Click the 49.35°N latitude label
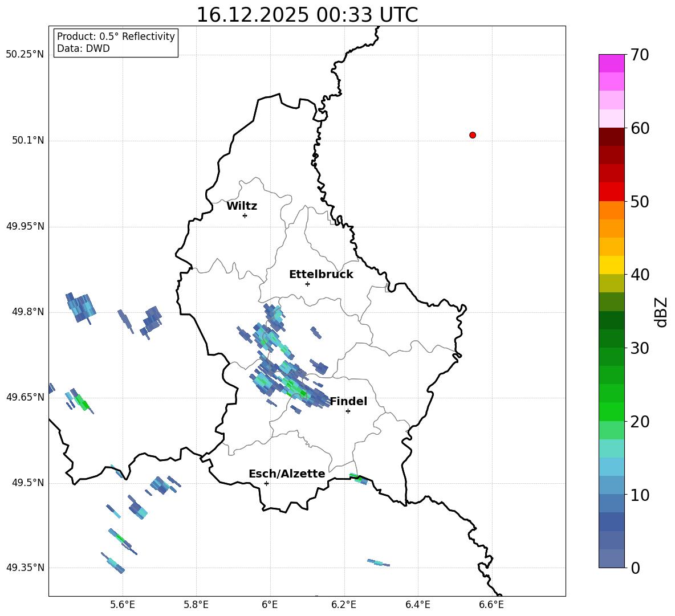The width and height of the screenshot is (675, 616). [x=25, y=568]
